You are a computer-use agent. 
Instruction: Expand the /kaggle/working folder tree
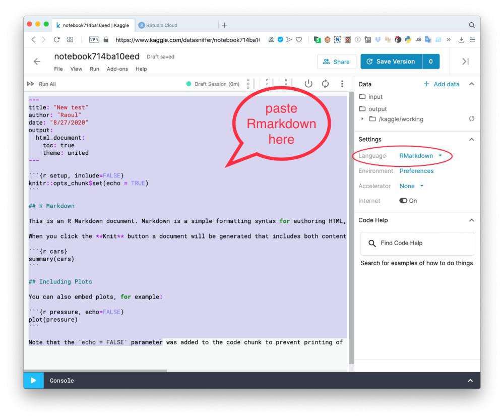362,119
